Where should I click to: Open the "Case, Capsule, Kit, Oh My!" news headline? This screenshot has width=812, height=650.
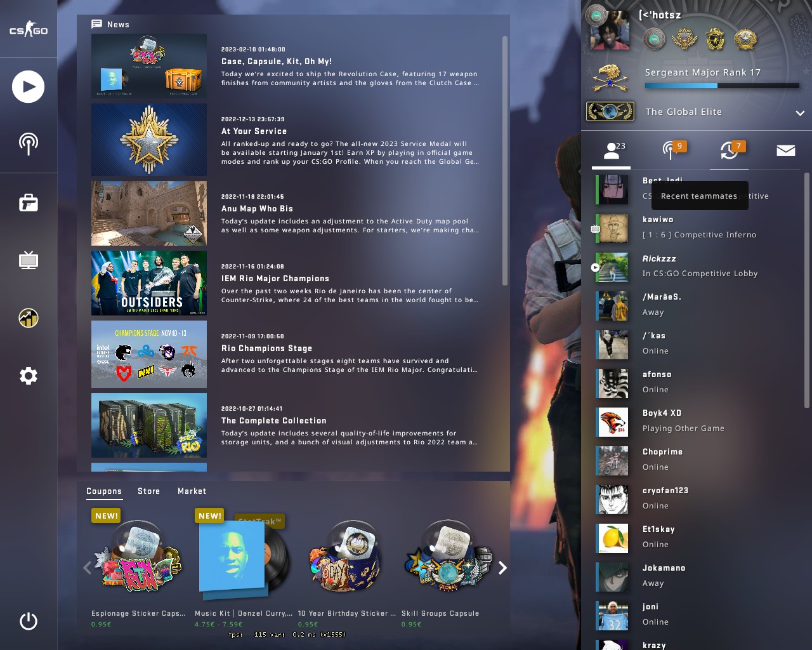pyautogui.click(x=277, y=62)
